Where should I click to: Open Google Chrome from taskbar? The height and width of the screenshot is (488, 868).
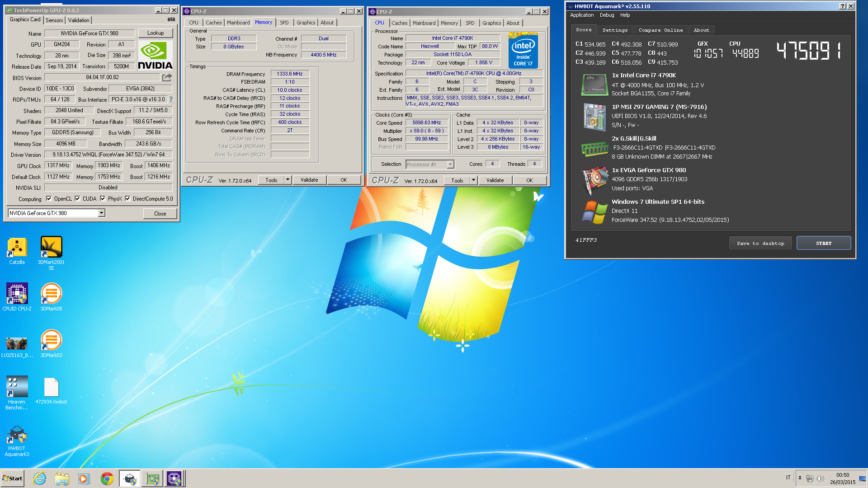(107, 479)
